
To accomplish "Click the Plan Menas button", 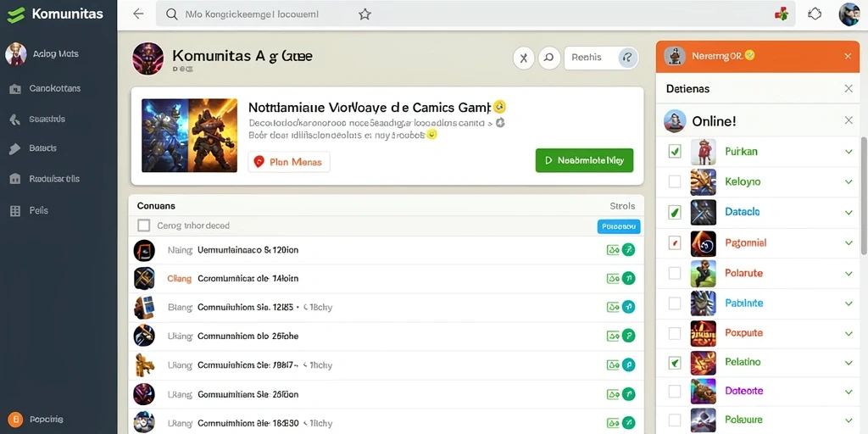I will point(288,162).
